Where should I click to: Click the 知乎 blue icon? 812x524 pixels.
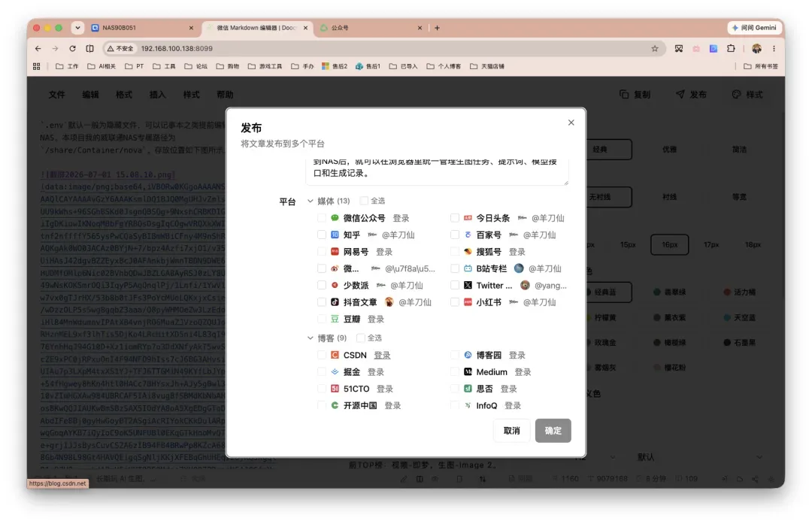click(x=335, y=235)
